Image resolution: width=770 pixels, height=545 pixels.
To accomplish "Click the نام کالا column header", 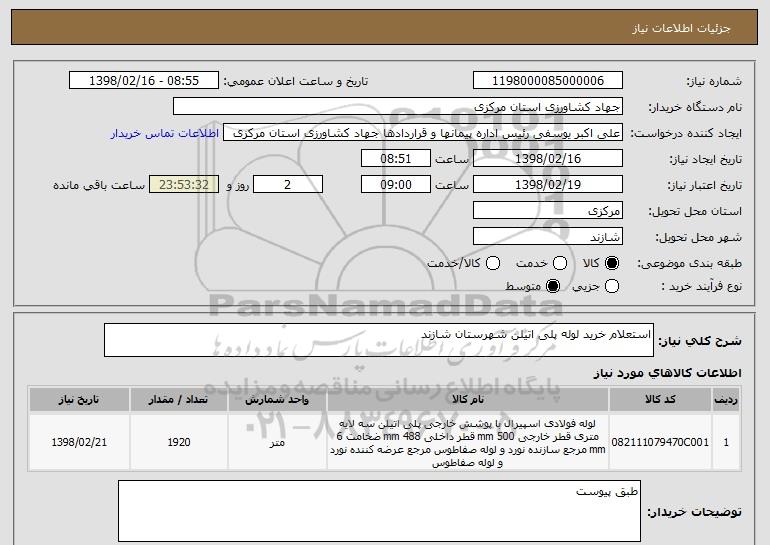I will (x=468, y=400).
